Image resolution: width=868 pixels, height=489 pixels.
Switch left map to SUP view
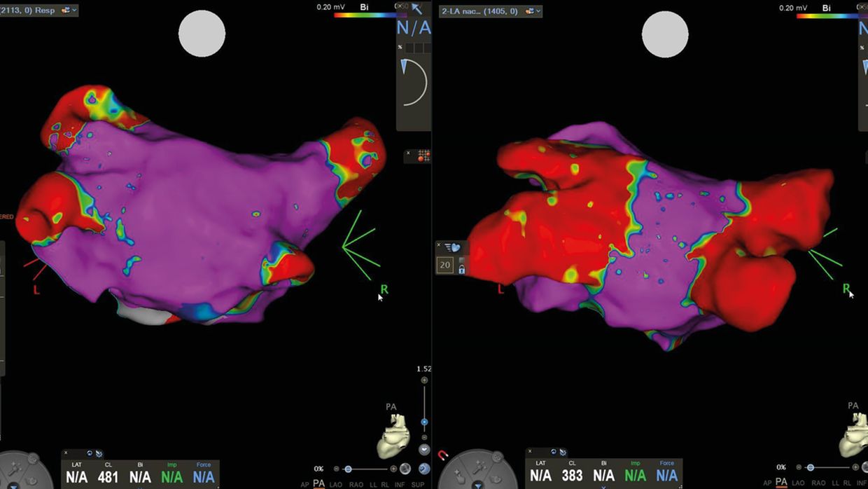[x=418, y=484]
